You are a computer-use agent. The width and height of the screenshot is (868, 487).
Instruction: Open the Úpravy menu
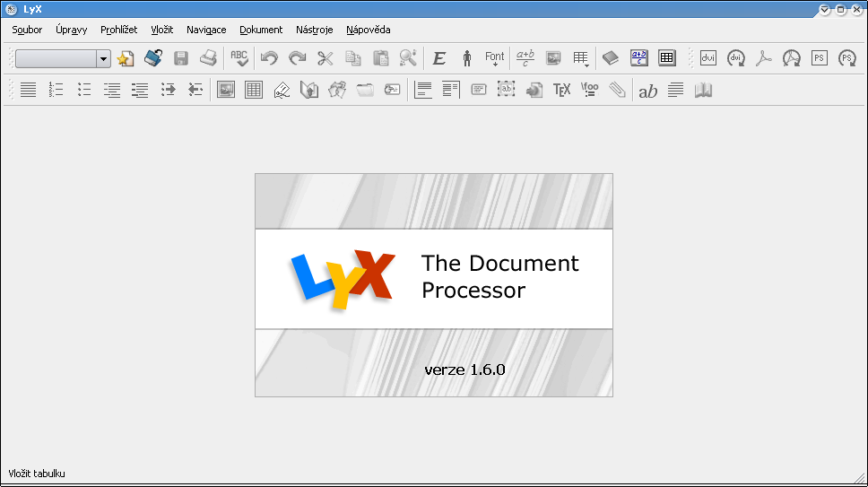click(72, 30)
